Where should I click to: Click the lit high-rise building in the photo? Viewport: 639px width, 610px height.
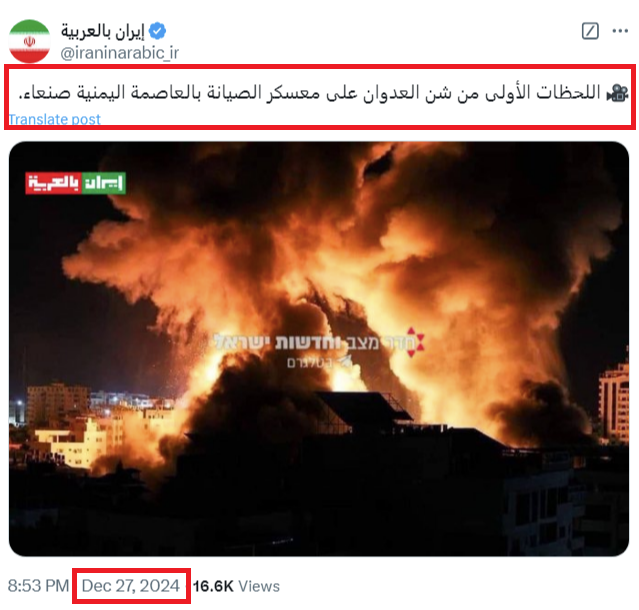point(613,403)
